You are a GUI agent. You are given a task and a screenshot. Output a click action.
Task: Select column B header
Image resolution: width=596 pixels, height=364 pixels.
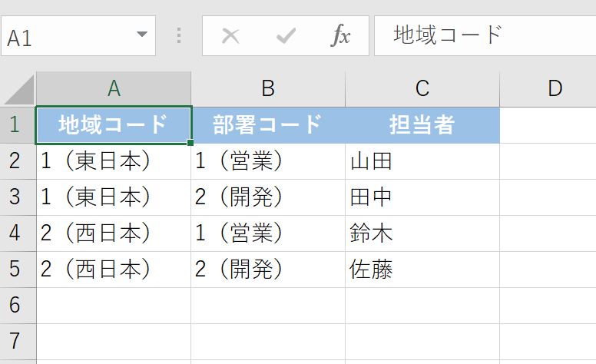click(268, 89)
